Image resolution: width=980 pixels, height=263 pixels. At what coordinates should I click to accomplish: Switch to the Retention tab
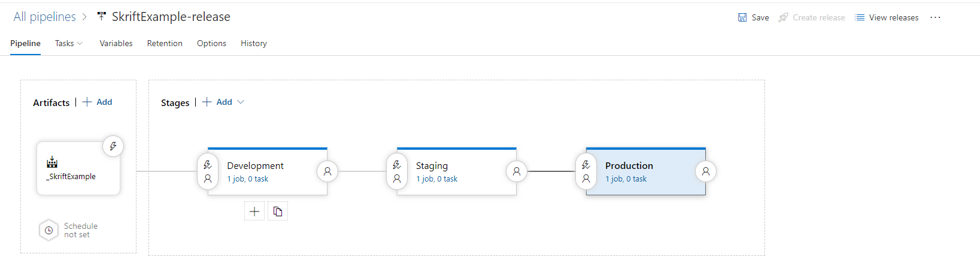pyautogui.click(x=165, y=43)
